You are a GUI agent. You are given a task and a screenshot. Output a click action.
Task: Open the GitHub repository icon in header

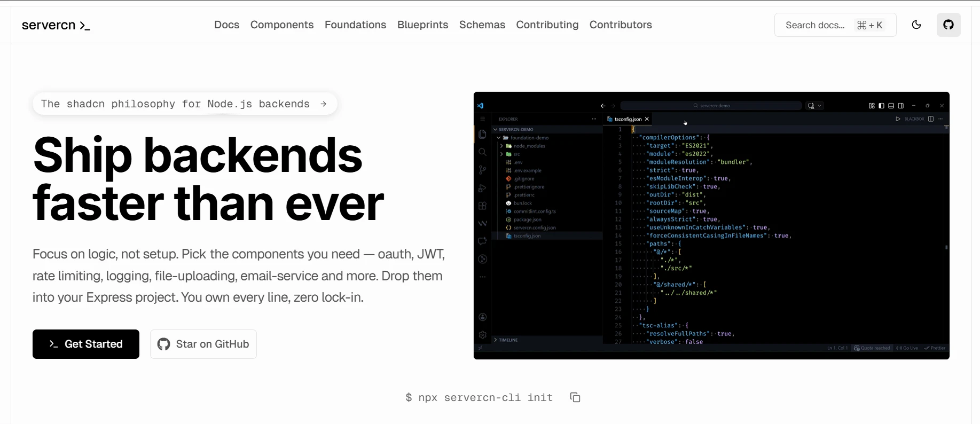(x=948, y=25)
